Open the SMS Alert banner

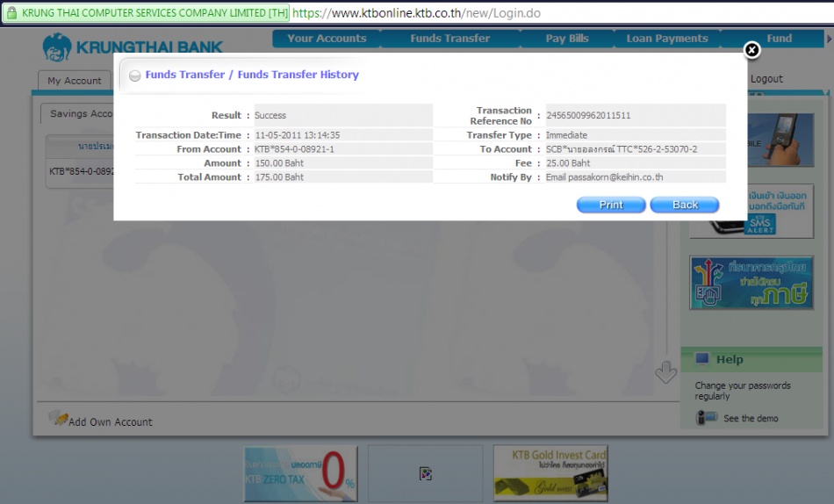point(751,212)
